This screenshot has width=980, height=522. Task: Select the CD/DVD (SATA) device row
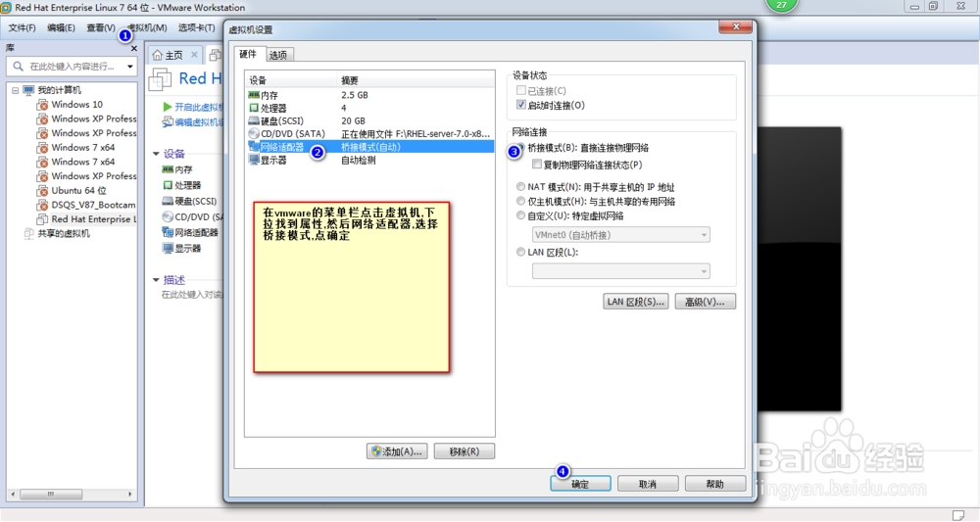point(370,133)
